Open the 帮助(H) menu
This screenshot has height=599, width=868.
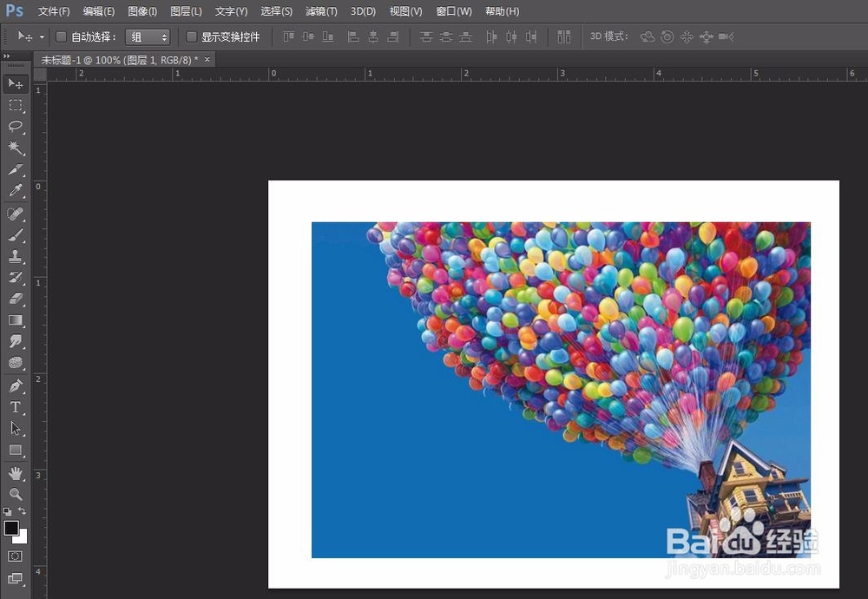click(x=502, y=11)
